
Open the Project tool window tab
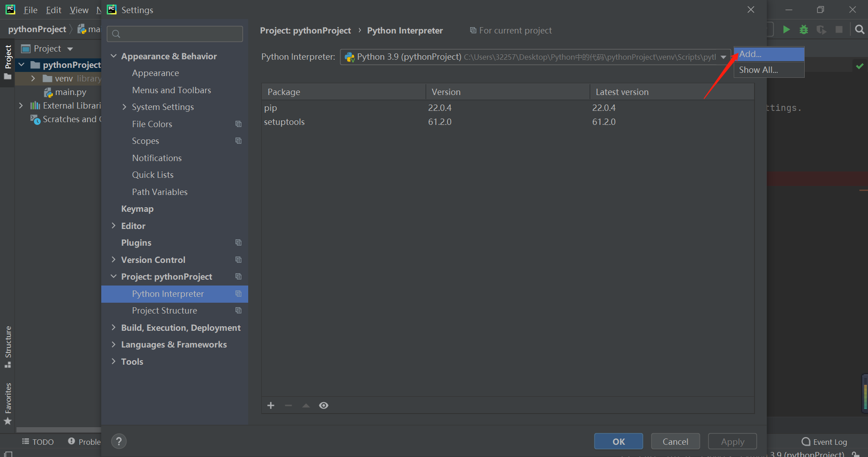(8, 62)
